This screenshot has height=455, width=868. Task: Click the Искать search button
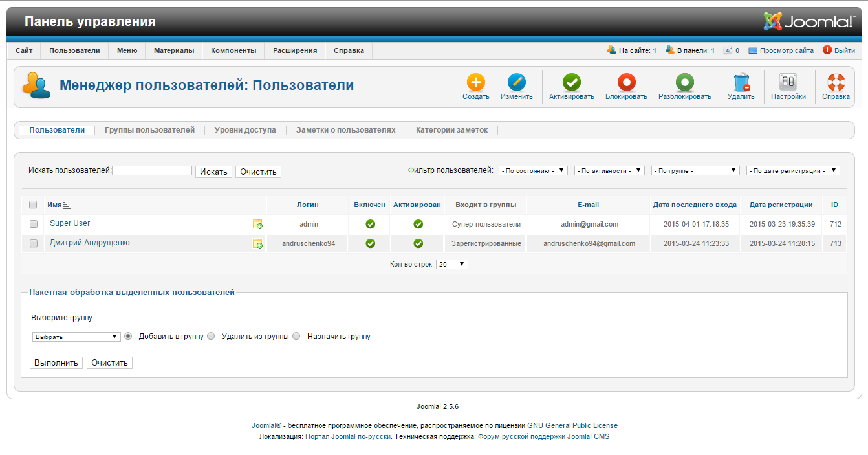click(213, 172)
